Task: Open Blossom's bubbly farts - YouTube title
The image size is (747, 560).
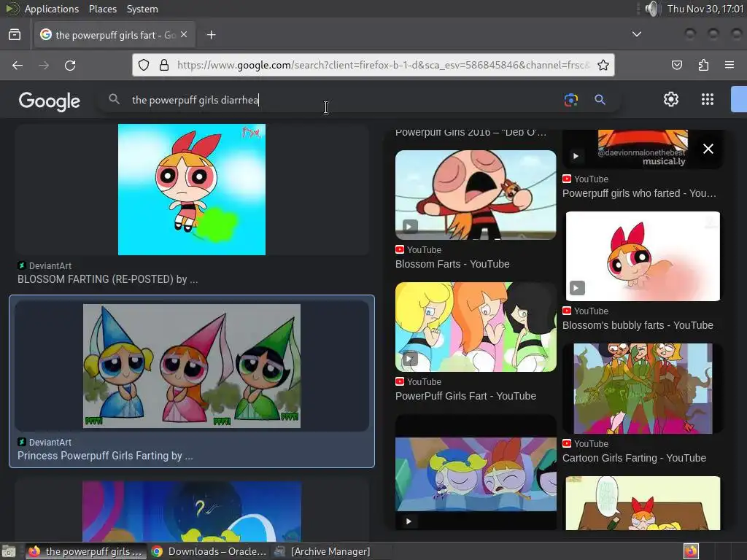Action: 638,325
